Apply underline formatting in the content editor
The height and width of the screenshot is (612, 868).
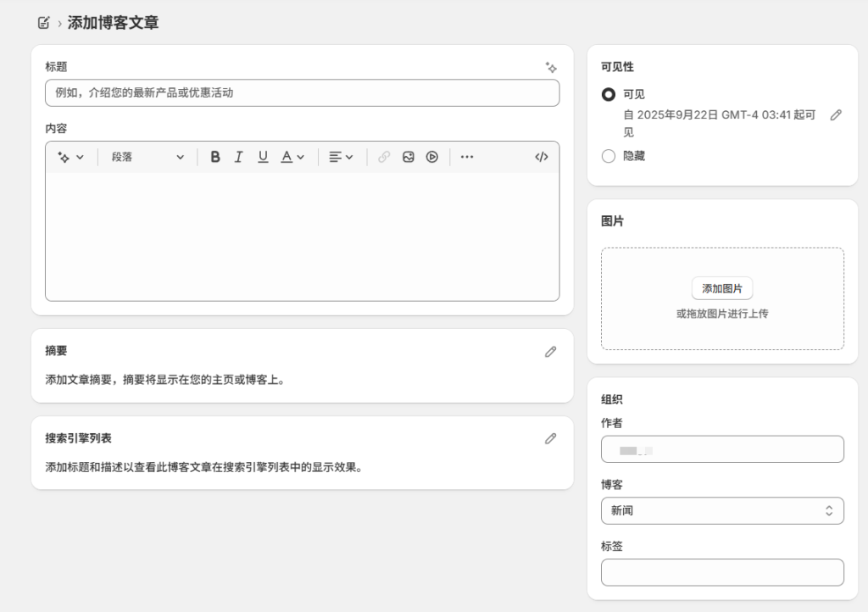(x=262, y=157)
